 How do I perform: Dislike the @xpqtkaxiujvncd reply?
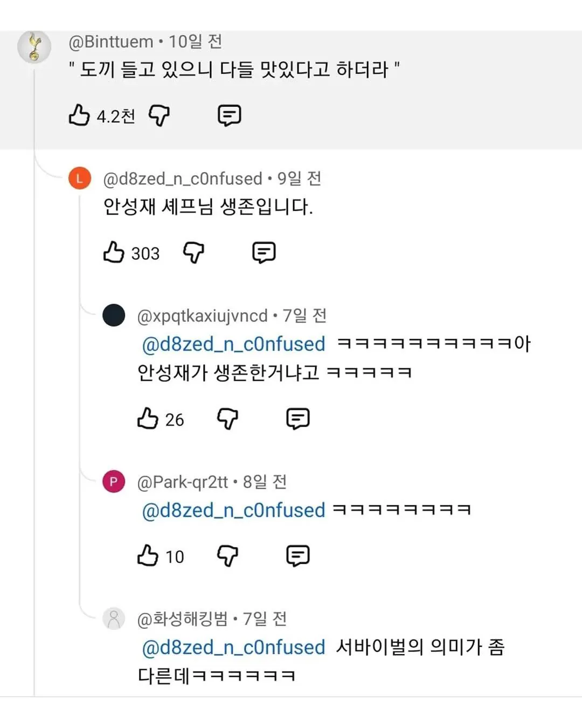point(227,418)
